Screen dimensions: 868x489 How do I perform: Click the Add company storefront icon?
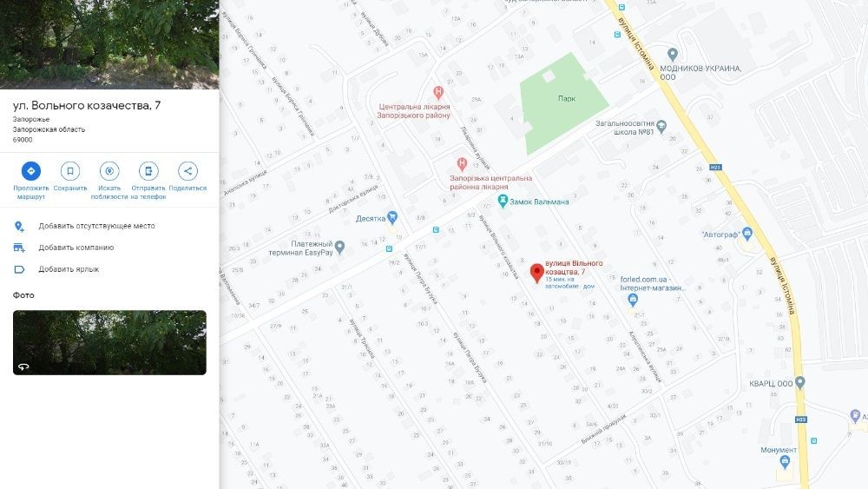[19, 248]
